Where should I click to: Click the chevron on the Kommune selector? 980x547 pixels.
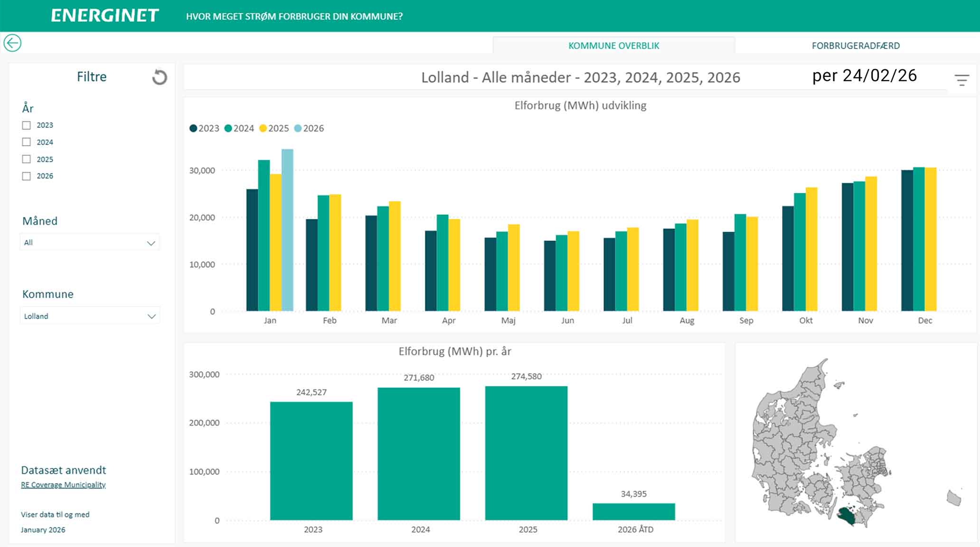pyautogui.click(x=151, y=316)
